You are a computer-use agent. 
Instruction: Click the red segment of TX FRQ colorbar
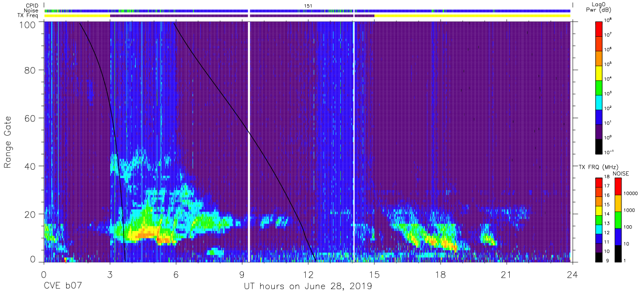click(x=600, y=182)
